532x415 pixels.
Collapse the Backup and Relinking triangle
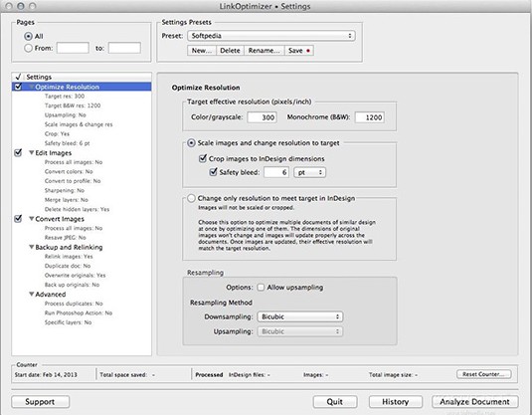(31, 247)
